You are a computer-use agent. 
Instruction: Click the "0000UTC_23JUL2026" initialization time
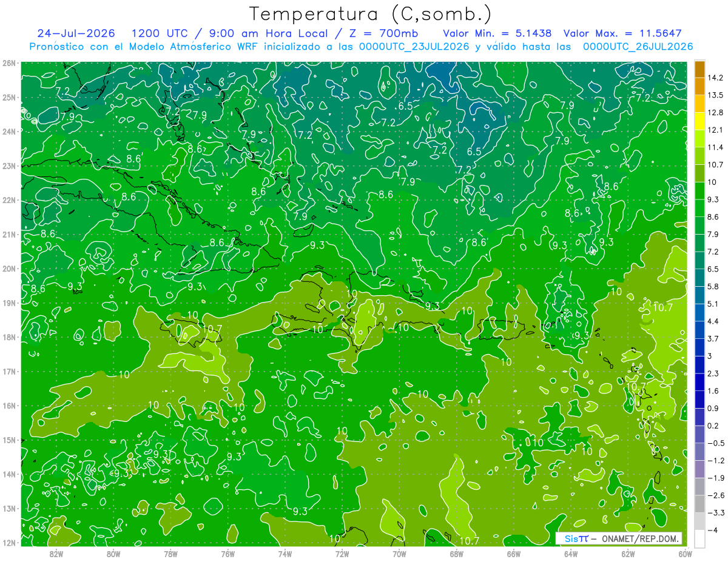tap(414, 47)
